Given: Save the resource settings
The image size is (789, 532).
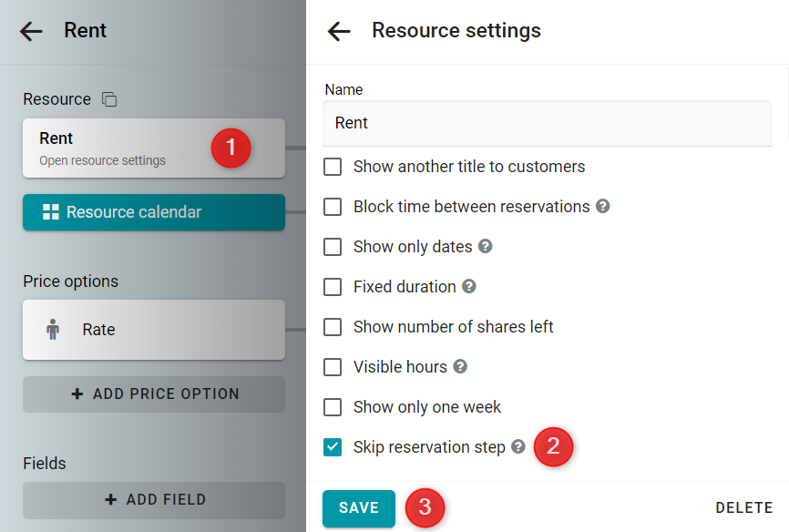Looking at the screenshot, I should click(x=359, y=507).
